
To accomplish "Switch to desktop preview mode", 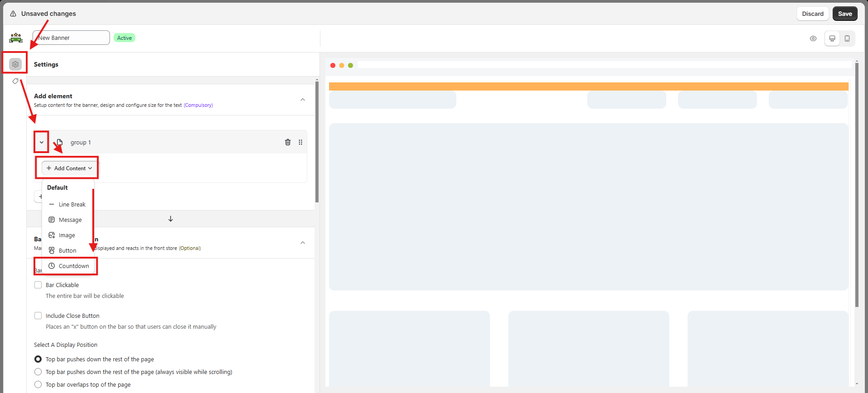I will point(832,38).
